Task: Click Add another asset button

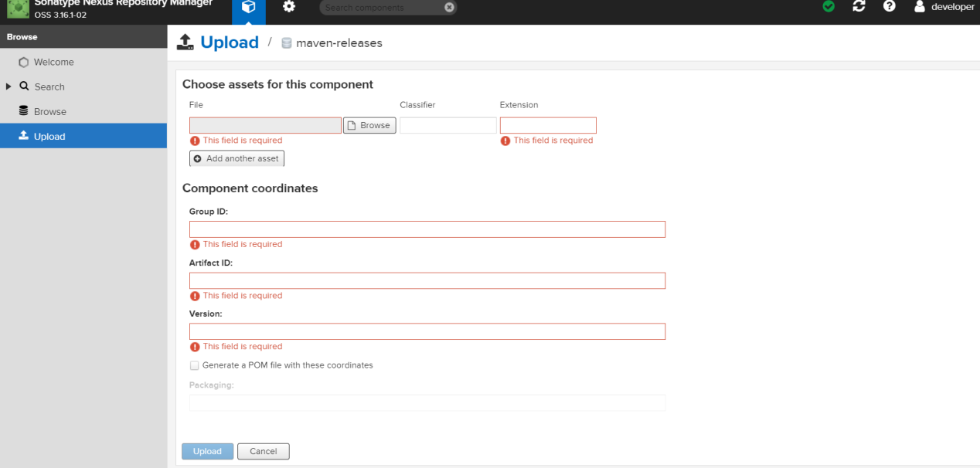Action: 236,158
